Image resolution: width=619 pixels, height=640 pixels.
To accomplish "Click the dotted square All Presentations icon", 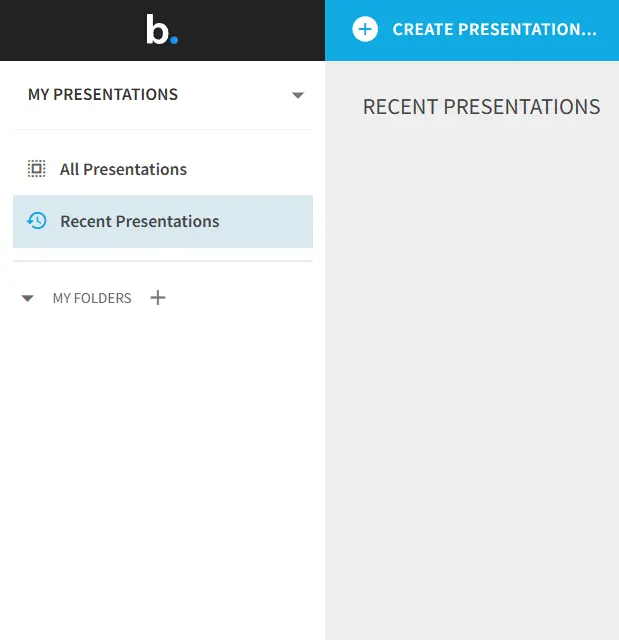I will [x=37, y=169].
